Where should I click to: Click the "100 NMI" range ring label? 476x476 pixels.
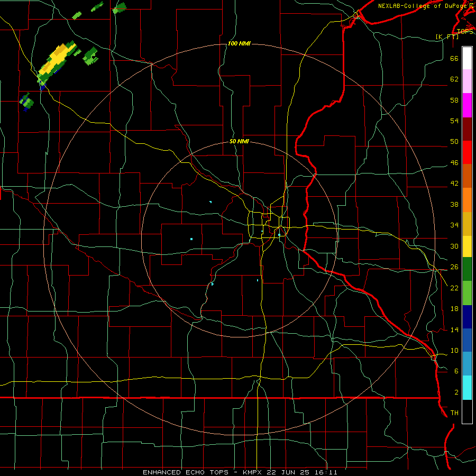tap(239, 44)
